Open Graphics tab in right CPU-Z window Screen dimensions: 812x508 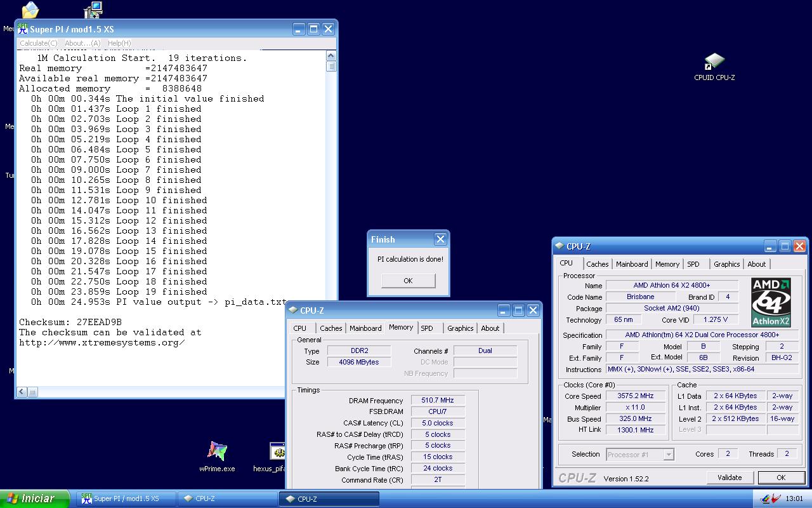pyautogui.click(x=726, y=264)
